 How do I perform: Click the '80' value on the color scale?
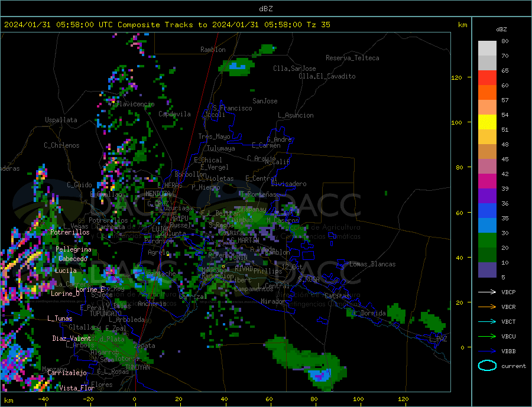click(505, 41)
